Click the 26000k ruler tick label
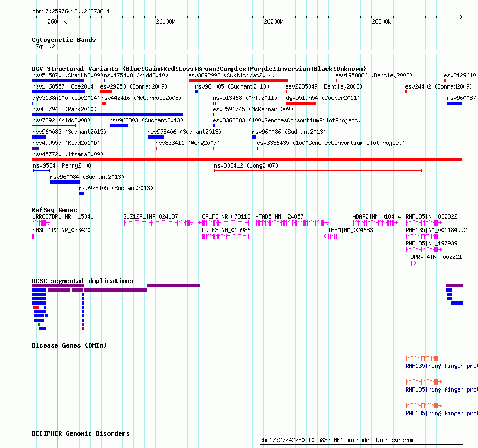The image size is (478, 448). tap(57, 21)
